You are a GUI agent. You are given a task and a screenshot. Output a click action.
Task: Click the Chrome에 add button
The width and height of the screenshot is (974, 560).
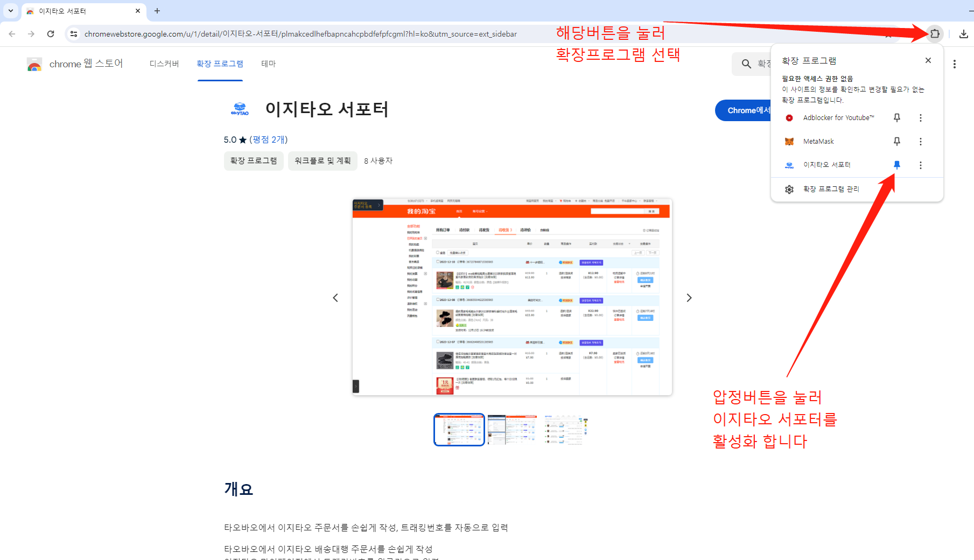[x=743, y=110]
